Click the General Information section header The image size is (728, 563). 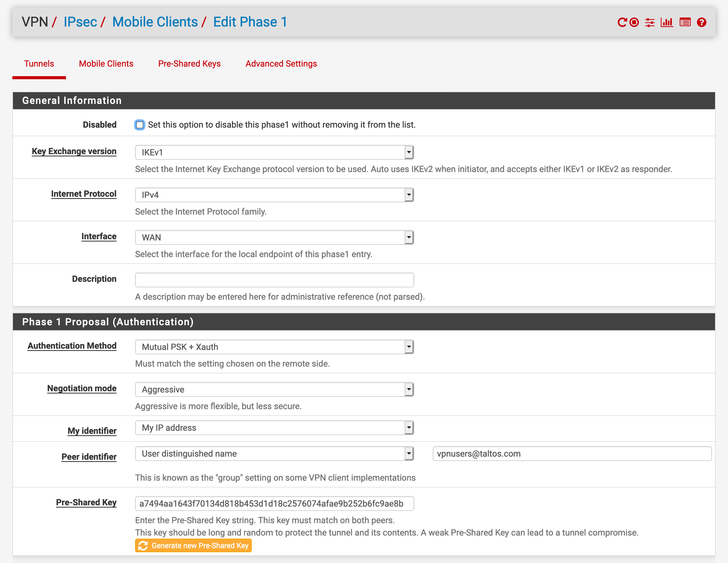pyautogui.click(x=364, y=101)
